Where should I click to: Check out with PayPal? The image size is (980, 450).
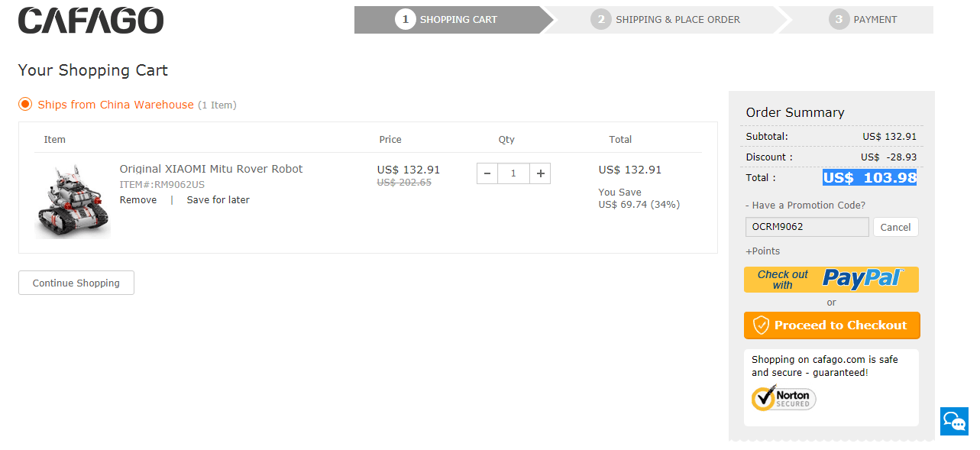tap(831, 280)
